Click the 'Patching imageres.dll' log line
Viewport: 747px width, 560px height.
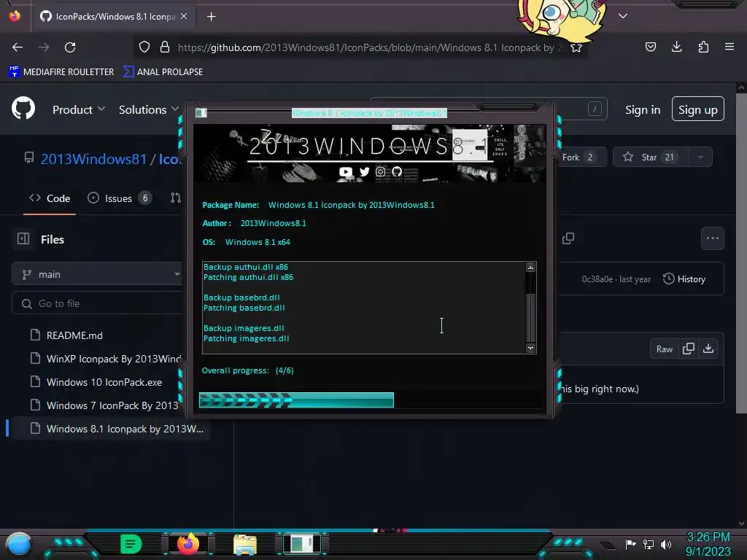(x=247, y=338)
